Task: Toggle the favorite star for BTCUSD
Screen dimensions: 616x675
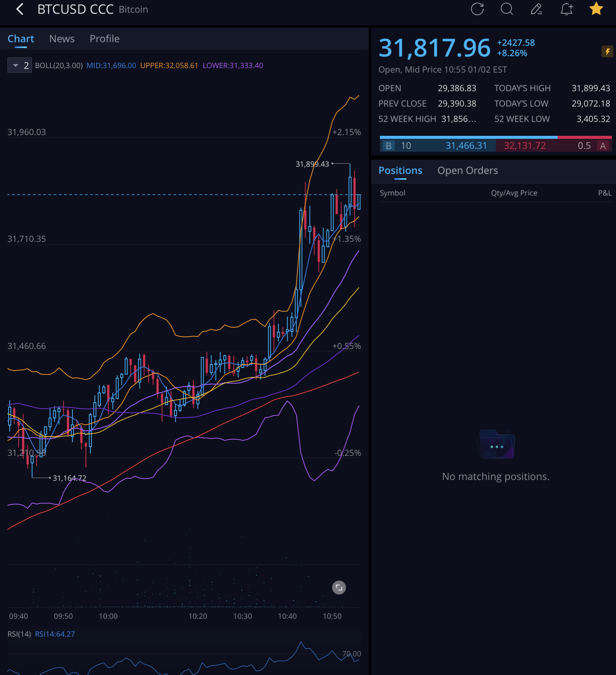Action: coord(596,9)
